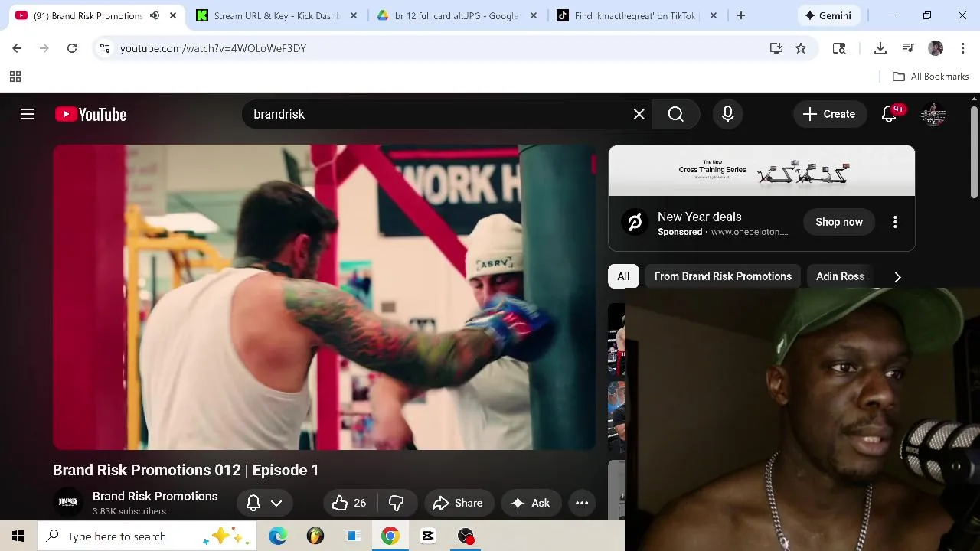The width and height of the screenshot is (980, 551).
Task: Show more filter chips with the right arrow
Action: [x=897, y=276]
